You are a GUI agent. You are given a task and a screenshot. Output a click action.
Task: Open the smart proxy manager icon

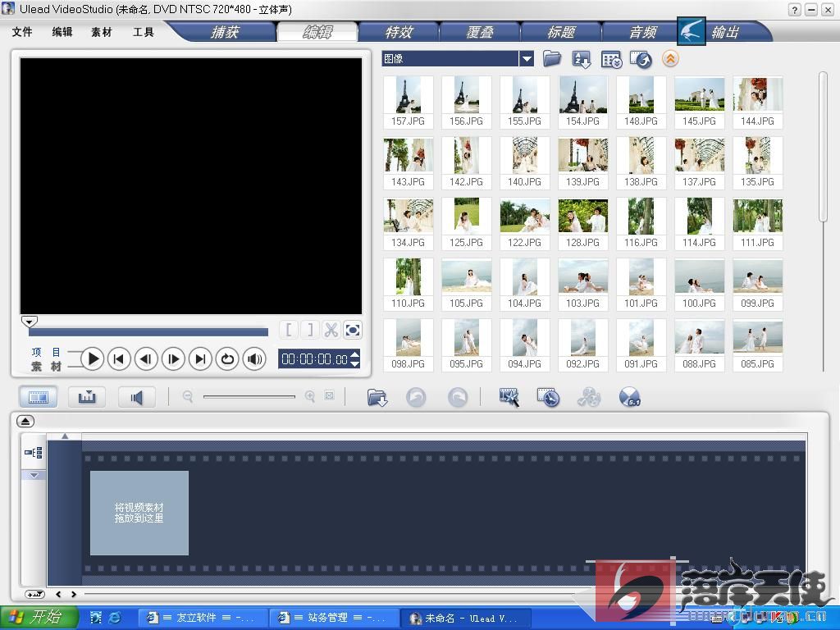pos(509,398)
